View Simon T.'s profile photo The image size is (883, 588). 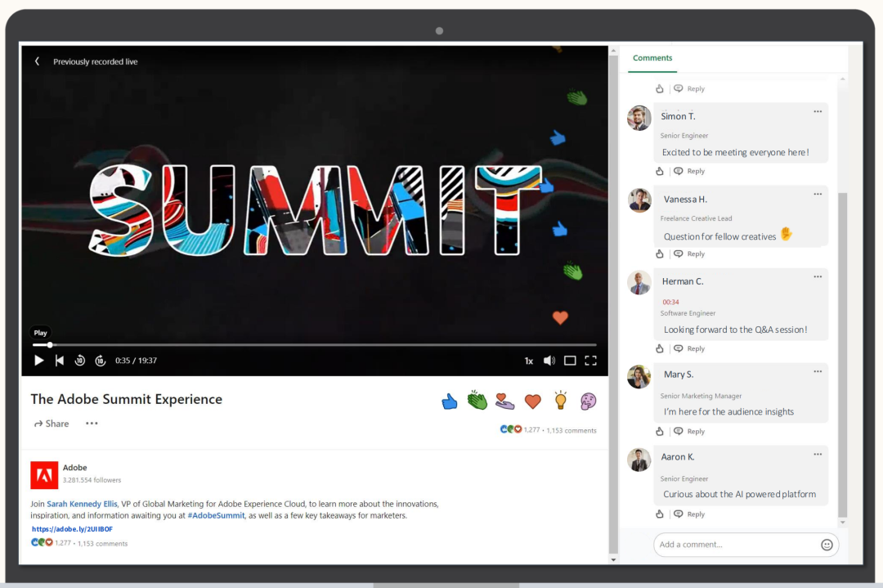[x=639, y=118]
